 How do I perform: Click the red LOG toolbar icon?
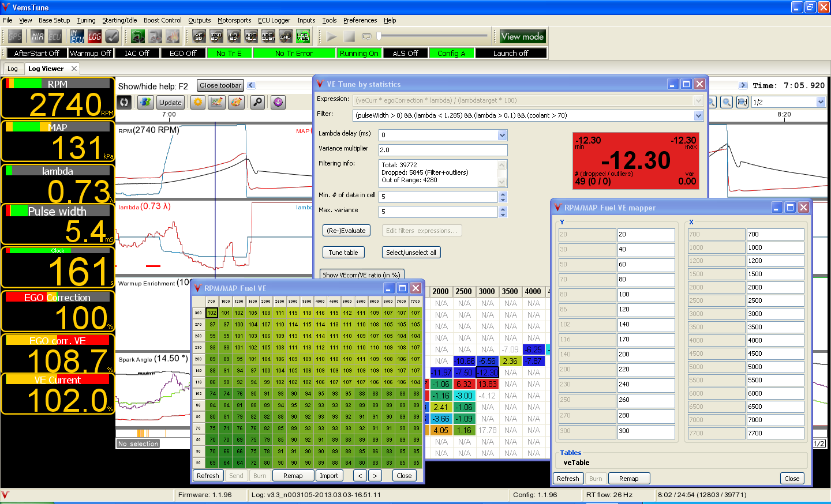95,37
